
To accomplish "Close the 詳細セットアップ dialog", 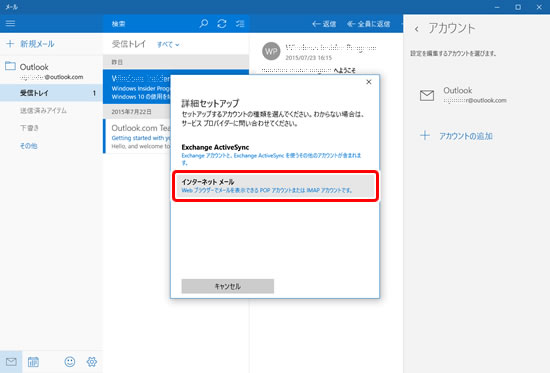I will pyautogui.click(x=369, y=82).
